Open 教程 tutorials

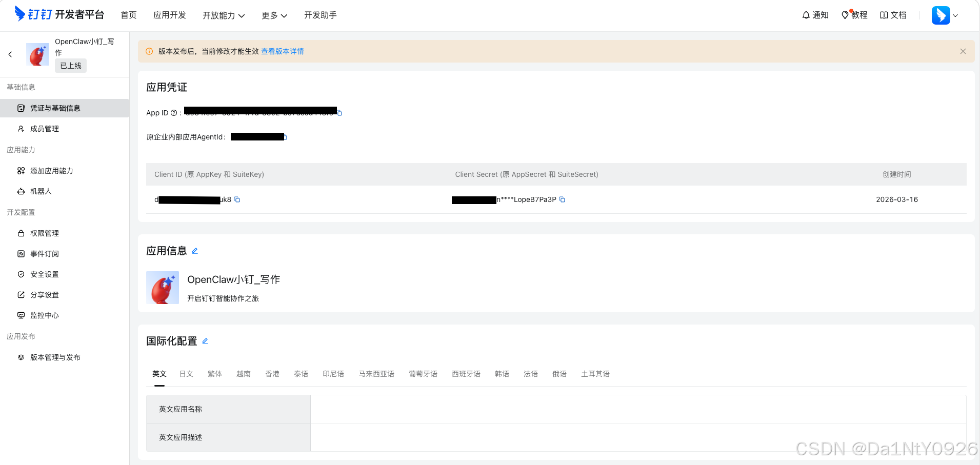pyautogui.click(x=854, y=15)
